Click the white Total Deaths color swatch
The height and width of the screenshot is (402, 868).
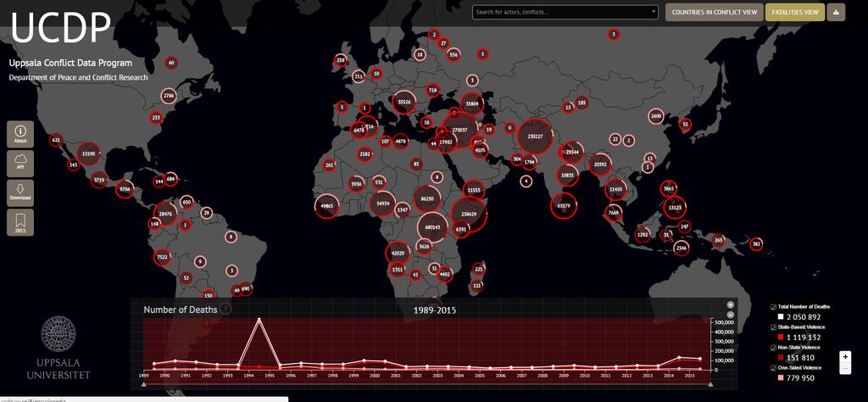(x=781, y=317)
